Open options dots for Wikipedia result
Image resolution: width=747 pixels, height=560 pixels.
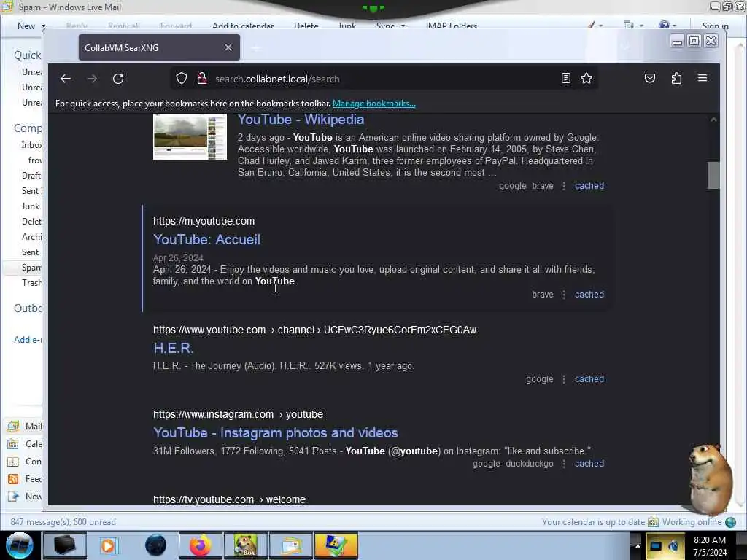point(564,186)
